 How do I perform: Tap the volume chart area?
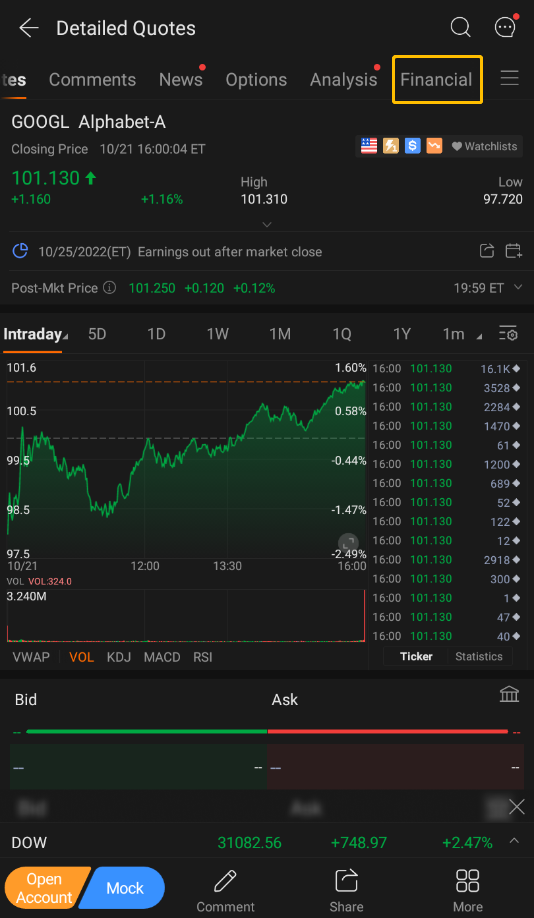[x=186, y=616]
